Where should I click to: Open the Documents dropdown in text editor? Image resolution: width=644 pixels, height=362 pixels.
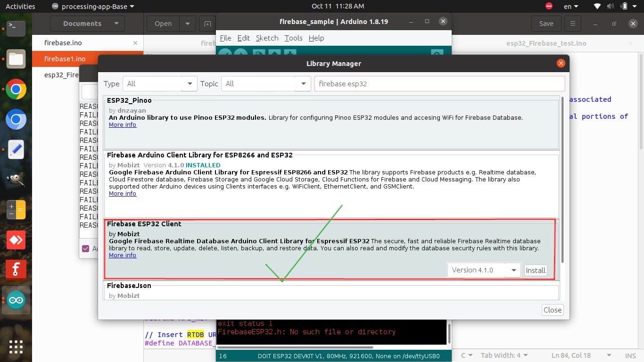coord(87,24)
